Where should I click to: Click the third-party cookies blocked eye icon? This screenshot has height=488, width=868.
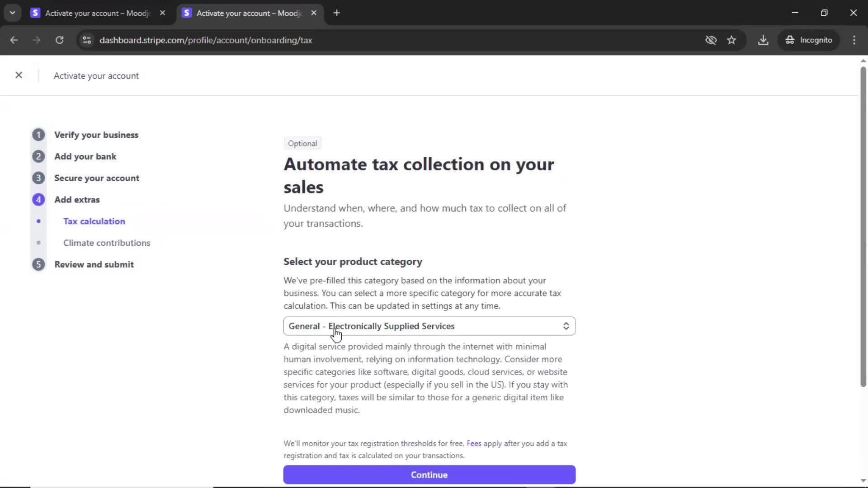(x=711, y=40)
